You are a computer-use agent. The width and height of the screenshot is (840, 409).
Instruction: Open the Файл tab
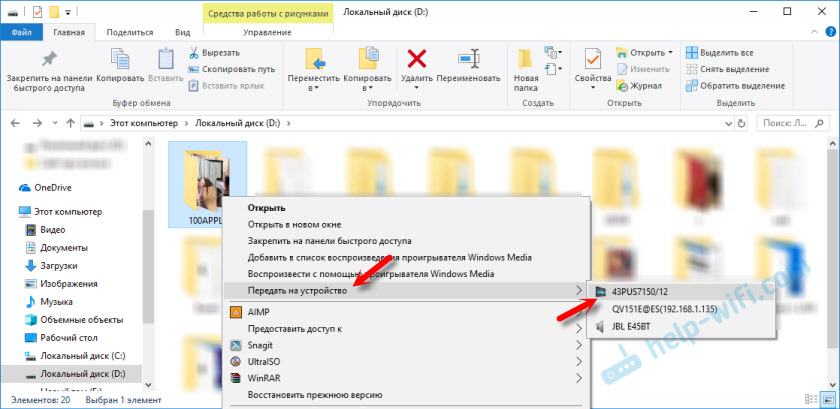click(21, 32)
